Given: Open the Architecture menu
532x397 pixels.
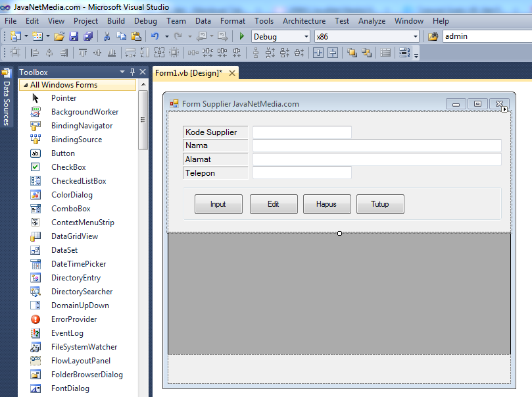Looking at the screenshot, I should click(304, 21).
